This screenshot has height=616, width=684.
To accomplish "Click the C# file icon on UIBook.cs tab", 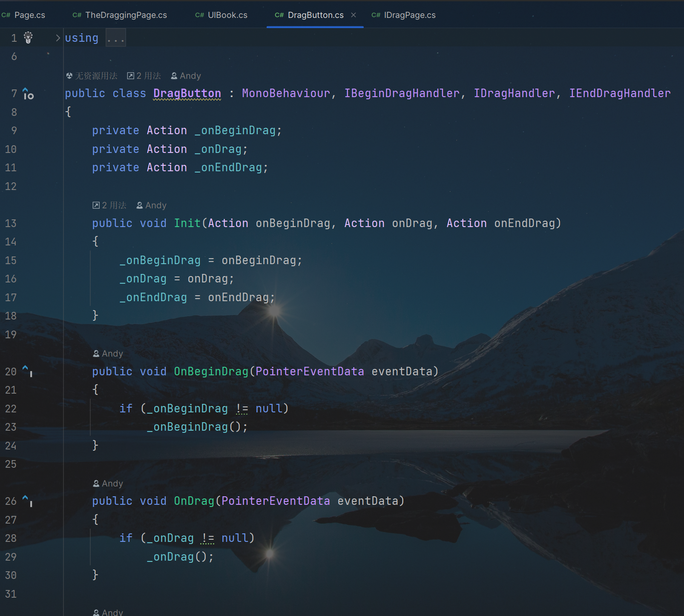I will (199, 15).
